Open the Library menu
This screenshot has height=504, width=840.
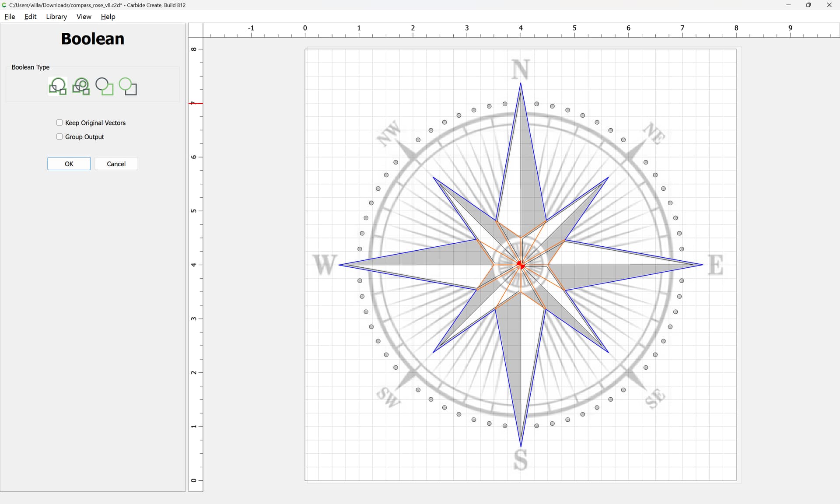click(x=56, y=17)
